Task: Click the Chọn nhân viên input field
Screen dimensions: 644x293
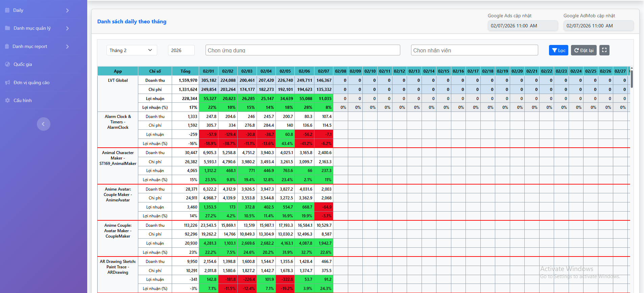Action: click(x=474, y=50)
